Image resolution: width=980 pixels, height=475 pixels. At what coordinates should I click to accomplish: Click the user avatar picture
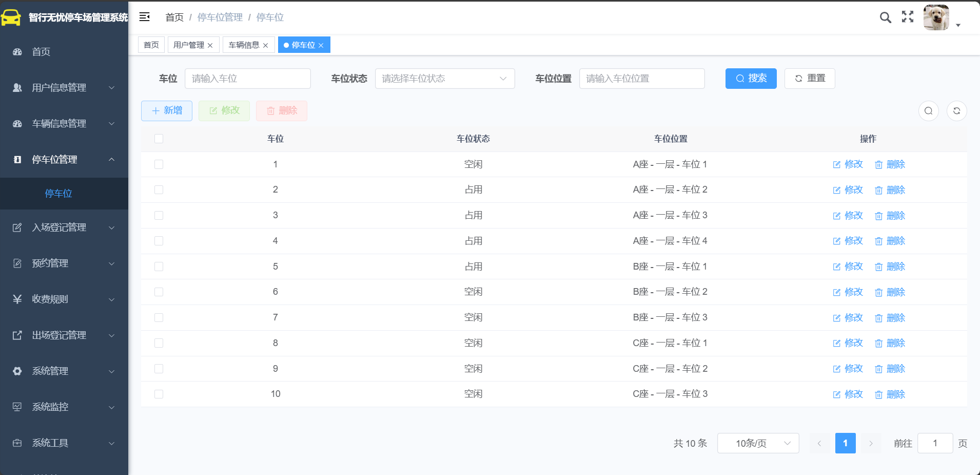936,17
